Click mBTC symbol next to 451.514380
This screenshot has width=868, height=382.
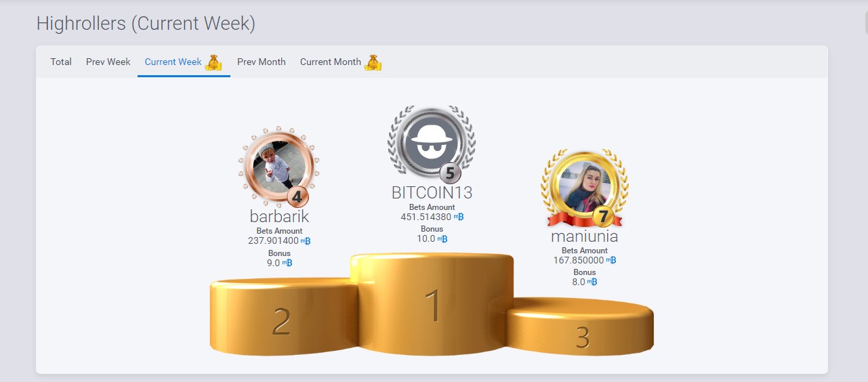(459, 217)
